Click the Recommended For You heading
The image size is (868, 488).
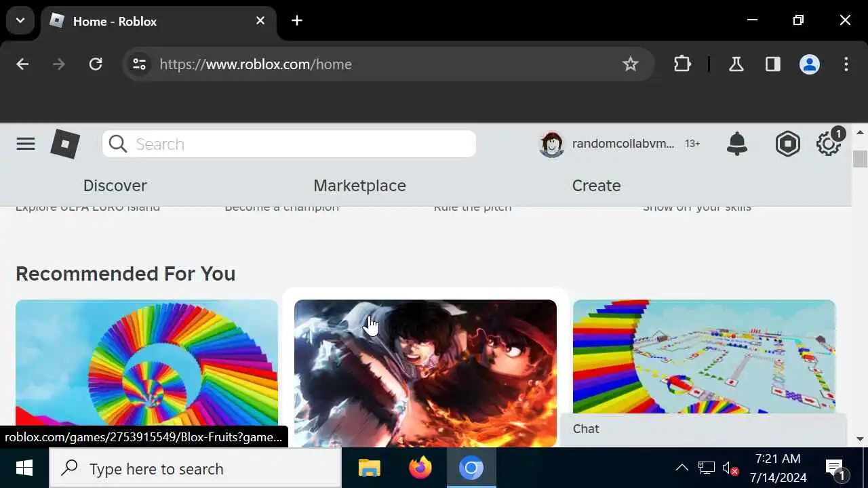pos(125,274)
